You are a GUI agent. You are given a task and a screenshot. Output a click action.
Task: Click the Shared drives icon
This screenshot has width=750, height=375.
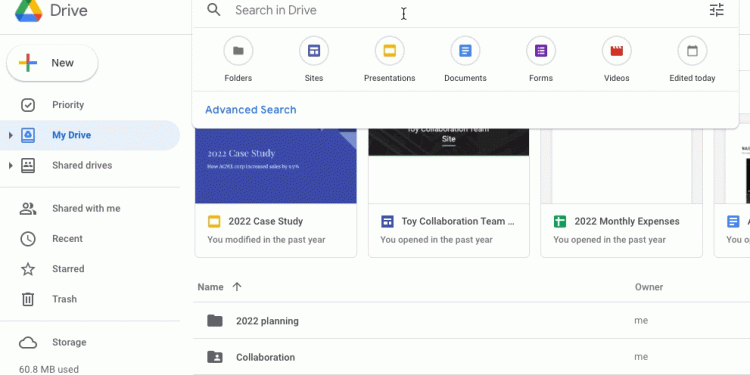coord(28,165)
